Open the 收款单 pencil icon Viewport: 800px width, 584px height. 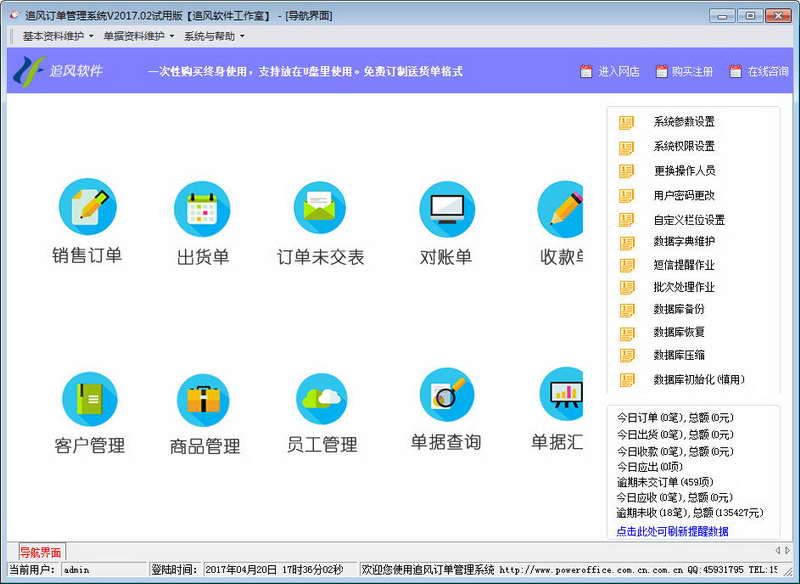point(560,209)
